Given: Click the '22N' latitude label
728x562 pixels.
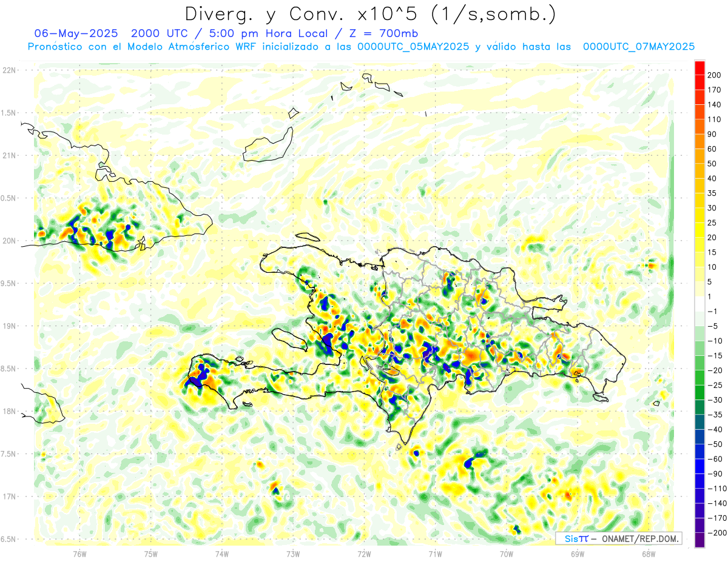Looking at the screenshot, I should point(9,70).
